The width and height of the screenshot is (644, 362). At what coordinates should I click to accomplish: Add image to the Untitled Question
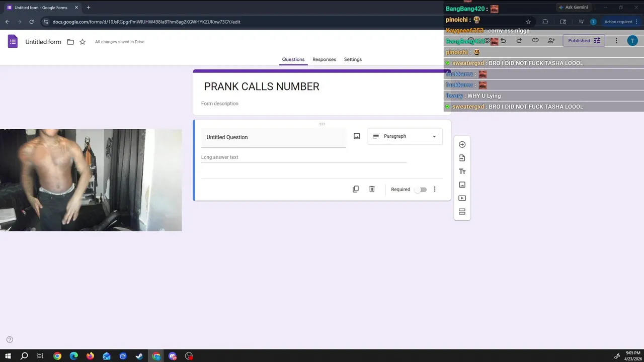pos(357,136)
